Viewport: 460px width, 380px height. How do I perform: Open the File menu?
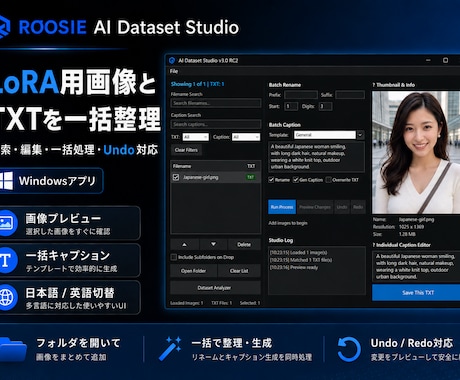coord(174,71)
